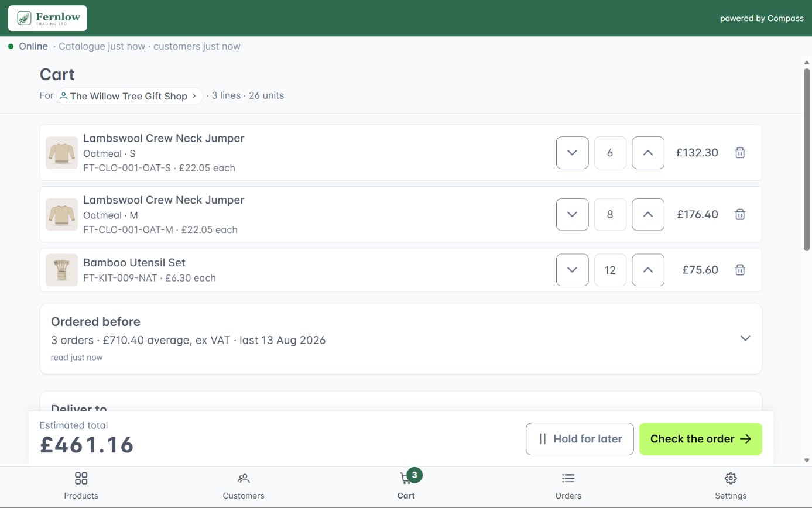Screen dimensions: 812x508
Task: Decrease quantity of Oatmeal S jumper
Action: coord(573,153)
